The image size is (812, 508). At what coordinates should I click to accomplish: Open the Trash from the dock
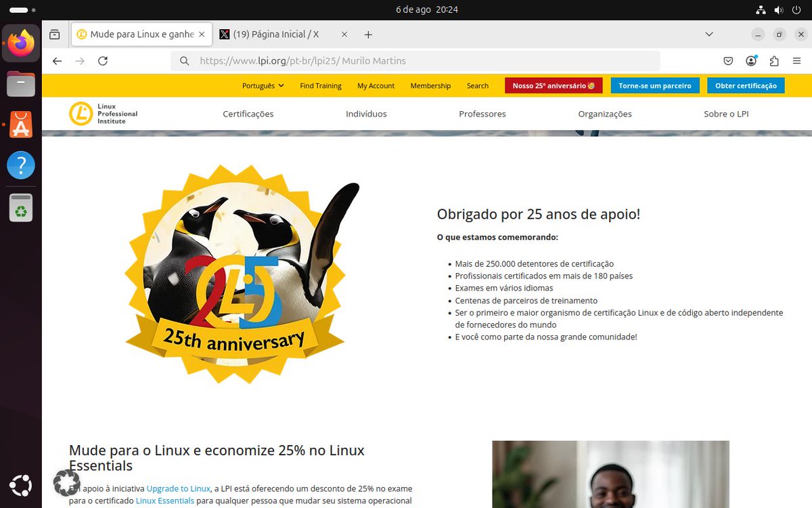pos(21,208)
